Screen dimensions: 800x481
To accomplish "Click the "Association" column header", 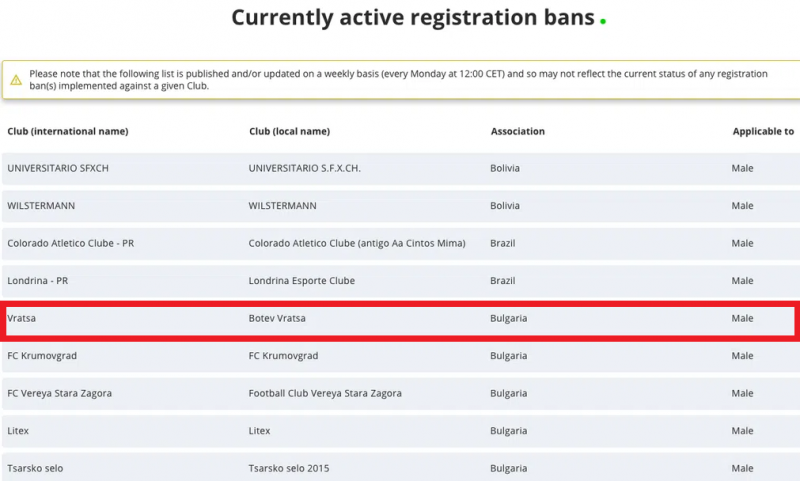I will click(x=518, y=132).
